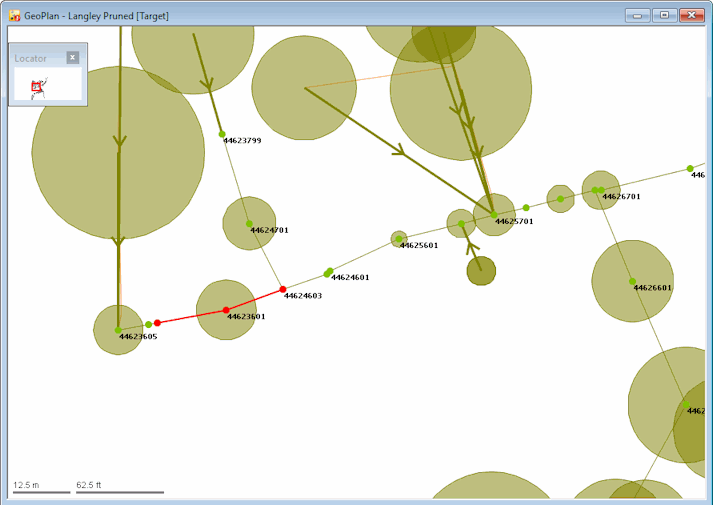Screen dimensions: 713x505
Task: Click the label text 44625601
Action: [419, 245]
